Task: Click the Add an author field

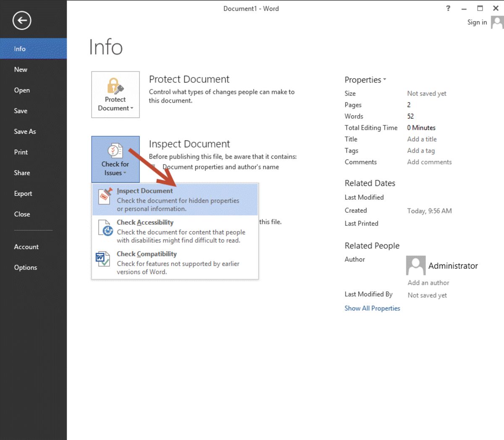Action: tap(428, 283)
